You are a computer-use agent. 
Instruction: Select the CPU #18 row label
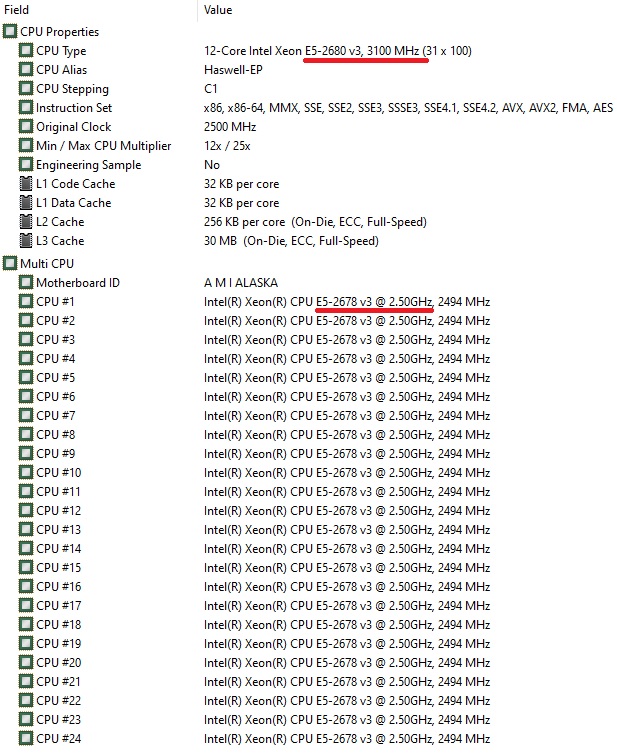(x=58, y=624)
